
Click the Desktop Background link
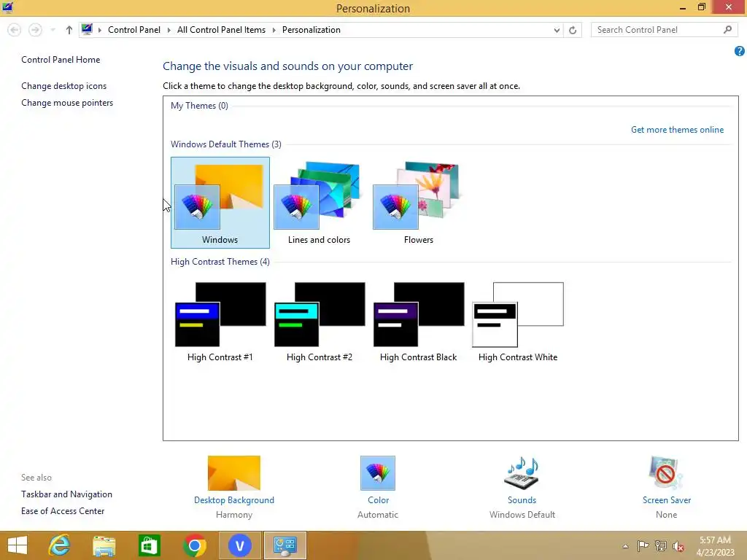tap(234, 500)
